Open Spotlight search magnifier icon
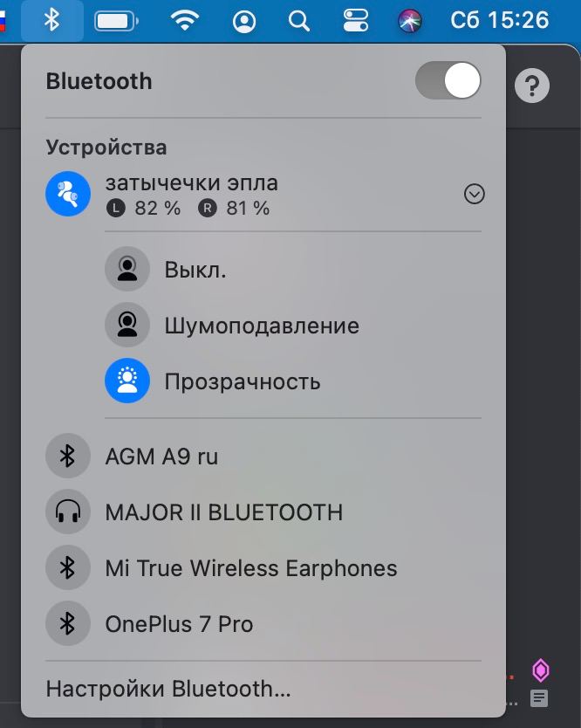 coord(299,21)
